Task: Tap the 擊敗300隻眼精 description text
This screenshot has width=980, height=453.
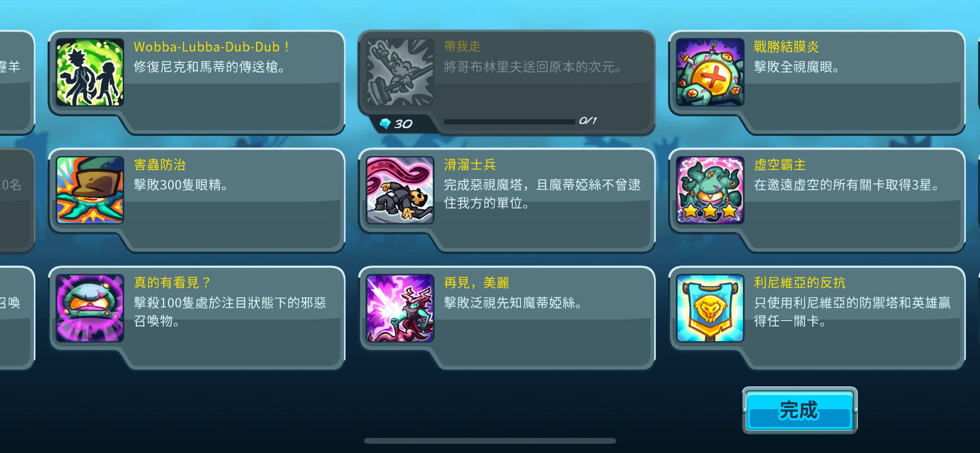Action: click(x=181, y=185)
